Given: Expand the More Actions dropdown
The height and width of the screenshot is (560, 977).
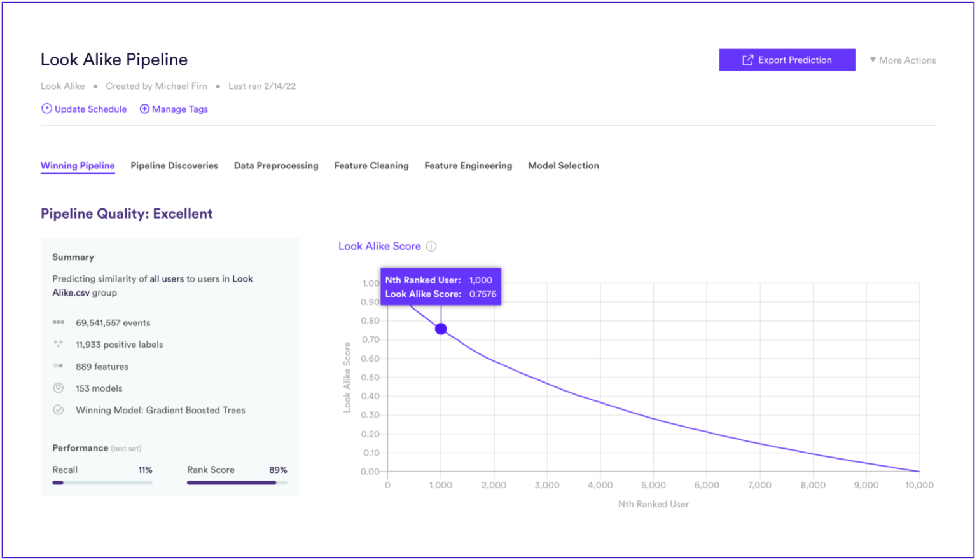Looking at the screenshot, I should [x=902, y=60].
